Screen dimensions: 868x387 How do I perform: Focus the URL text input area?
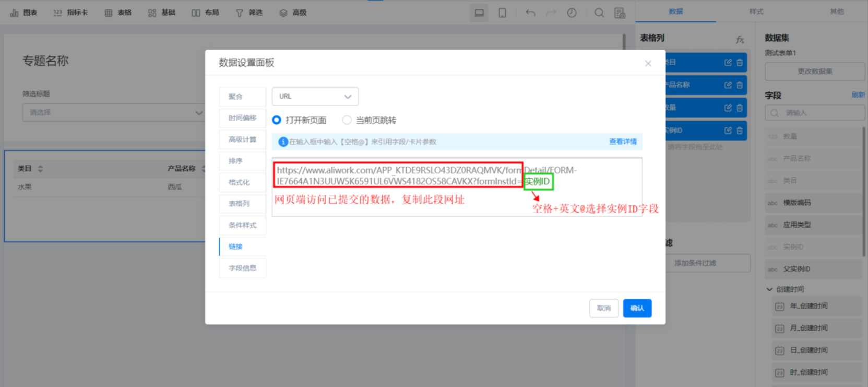[x=457, y=187]
